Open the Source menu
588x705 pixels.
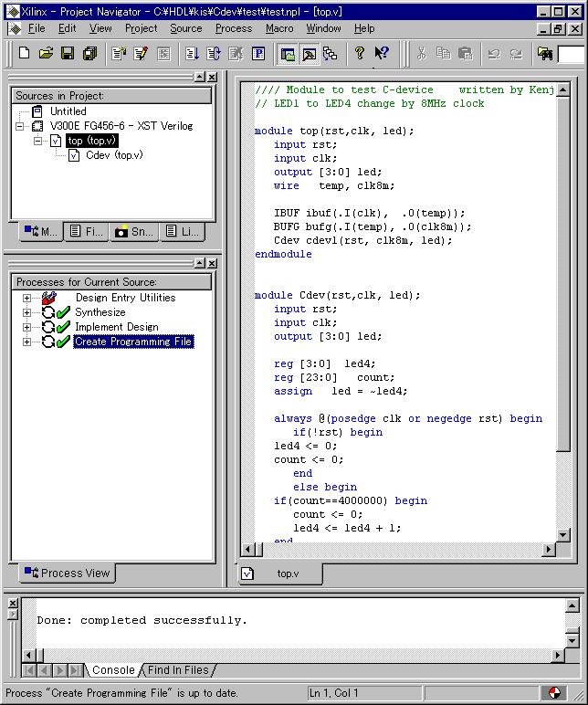click(x=186, y=28)
